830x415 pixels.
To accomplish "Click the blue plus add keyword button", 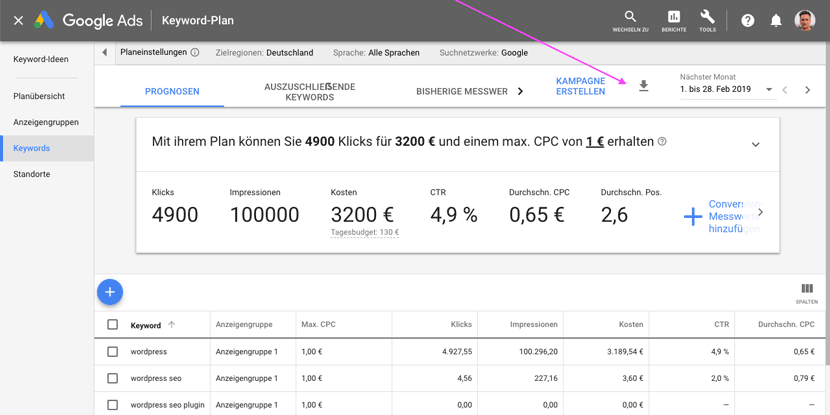I will (x=110, y=292).
